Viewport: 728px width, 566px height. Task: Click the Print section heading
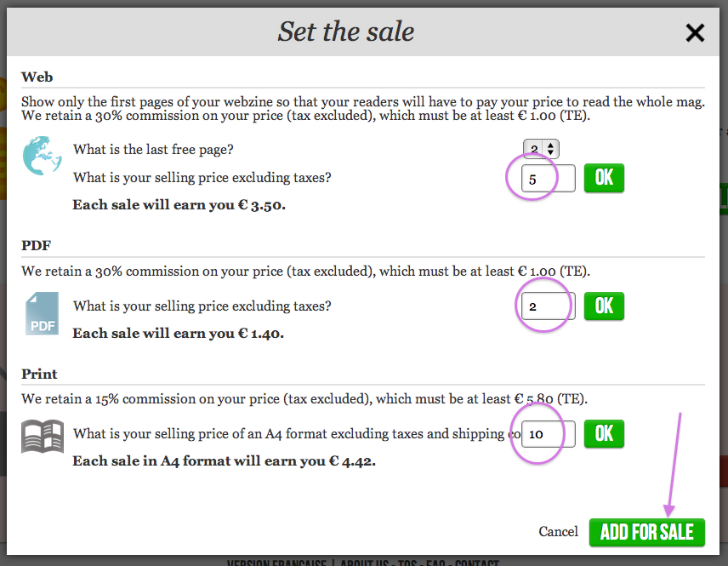tap(40, 374)
